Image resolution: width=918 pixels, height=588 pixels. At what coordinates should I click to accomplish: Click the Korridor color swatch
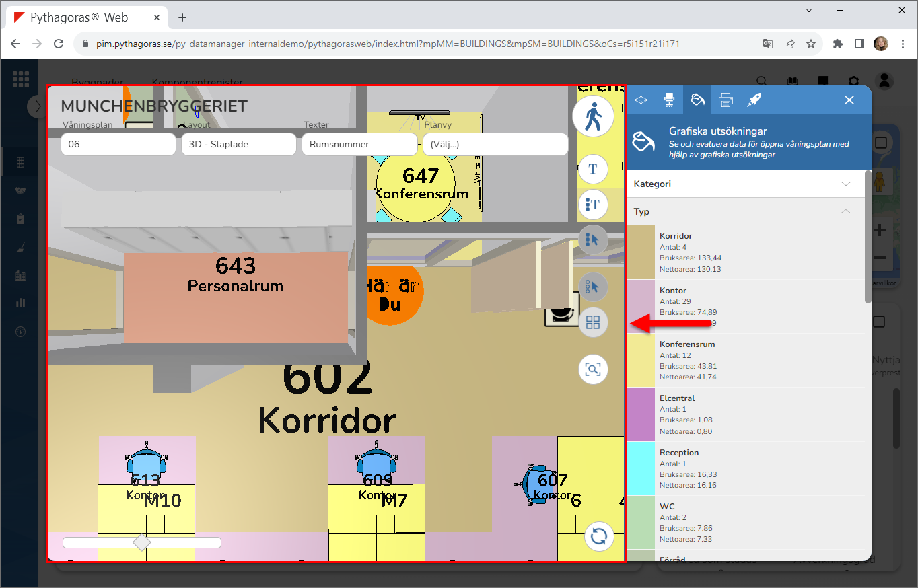click(x=641, y=252)
